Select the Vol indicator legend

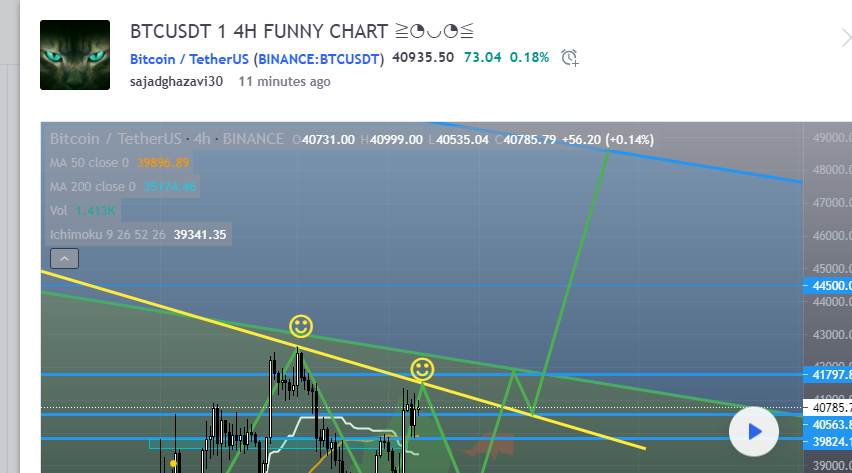[58, 211]
